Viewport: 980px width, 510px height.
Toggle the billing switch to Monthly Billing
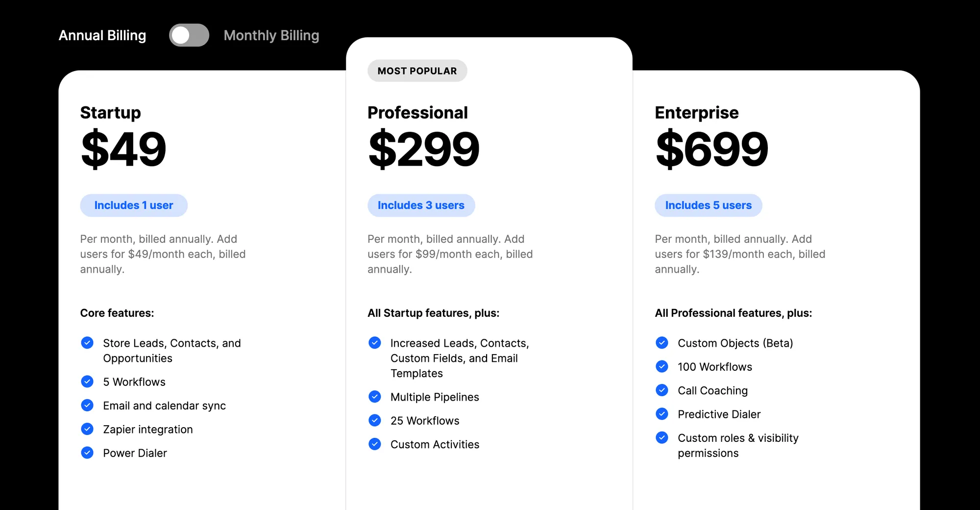(x=189, y=35)
